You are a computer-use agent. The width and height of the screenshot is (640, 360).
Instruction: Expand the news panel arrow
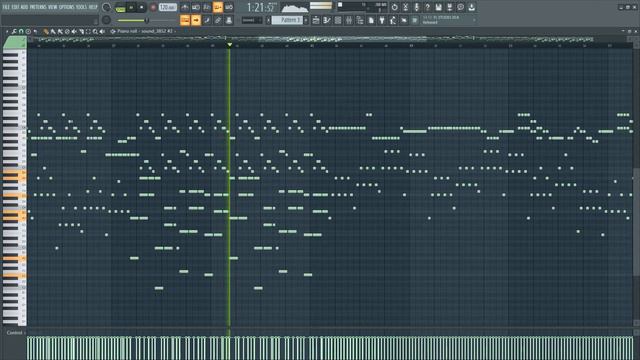tap(474, 20)
